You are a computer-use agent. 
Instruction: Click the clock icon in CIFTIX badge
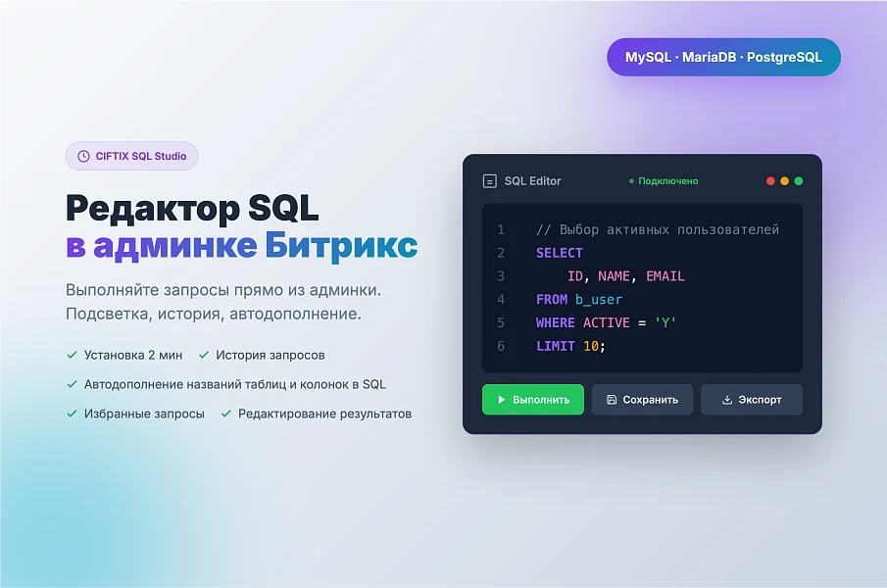83,156
